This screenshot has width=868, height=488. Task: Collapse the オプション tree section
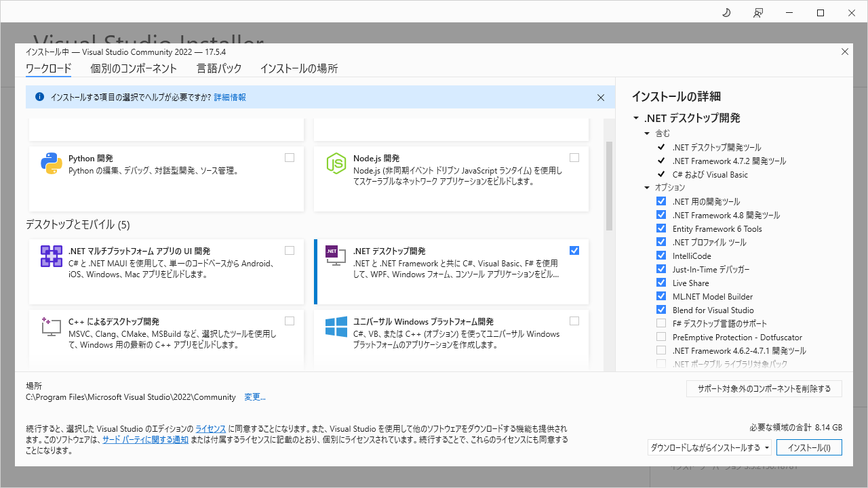click(647, 188)
